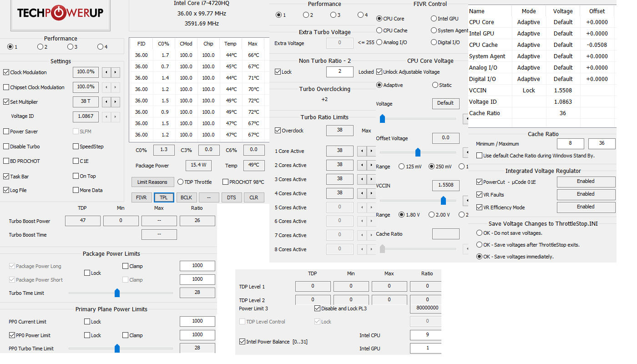The image size is (637, 364).
Task: Uncheck Unlock Adjustable Voltage
Action: tap(379, 72)
